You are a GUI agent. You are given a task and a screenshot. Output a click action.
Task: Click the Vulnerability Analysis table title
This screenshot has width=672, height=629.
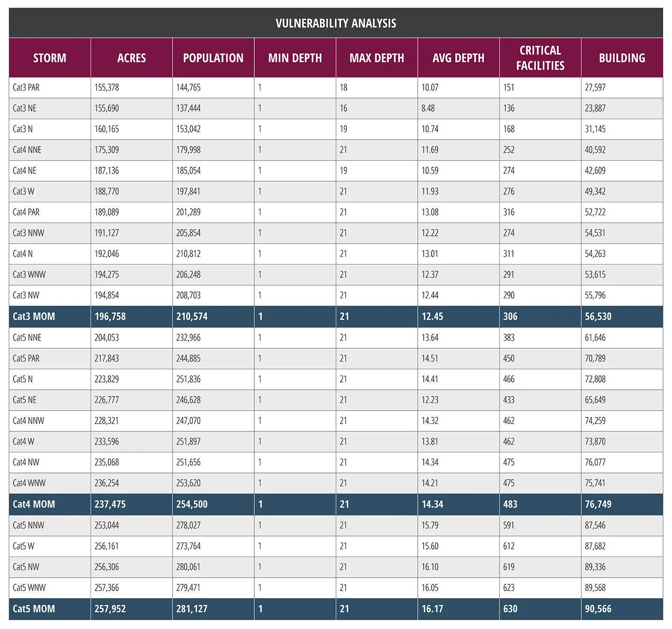click(x=336, y=23)
